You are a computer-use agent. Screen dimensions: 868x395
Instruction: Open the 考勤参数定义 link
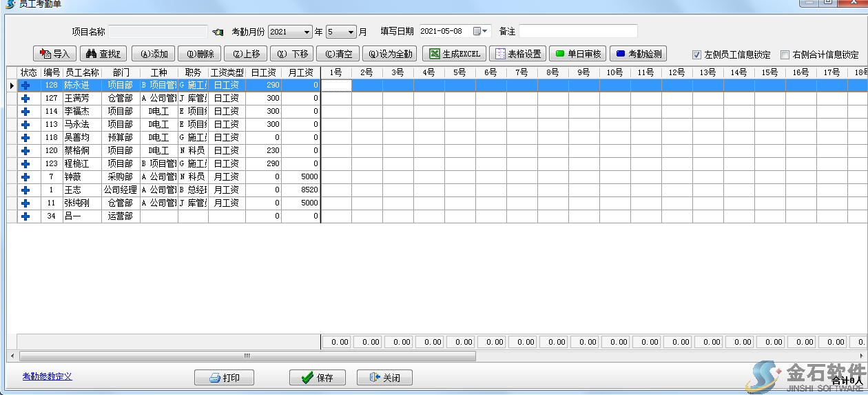47,376
